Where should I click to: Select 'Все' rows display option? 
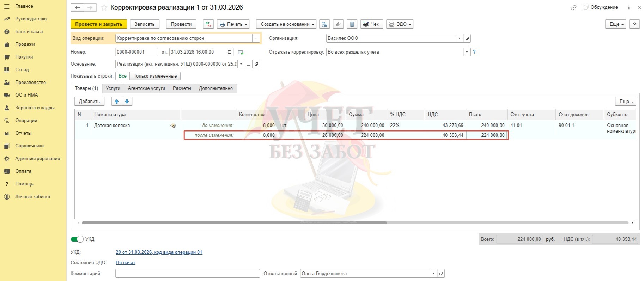point(122,76)
